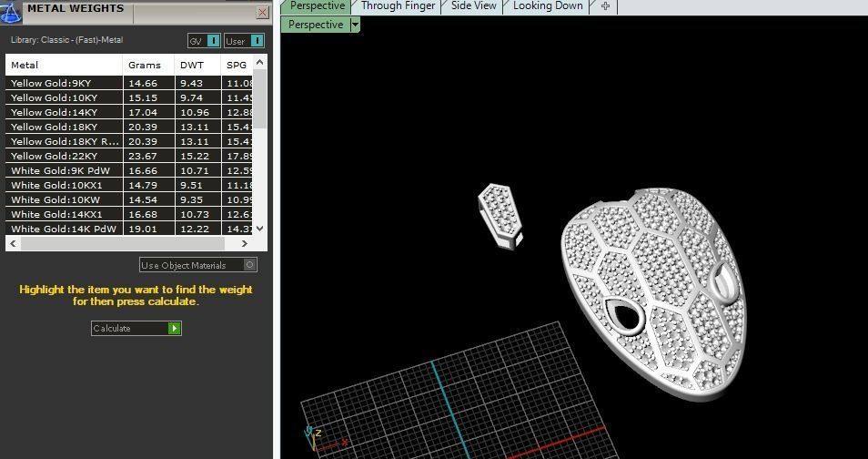Switch to the Looking Down tab
This screenshot has height=459, width=868.
[548, 6]
